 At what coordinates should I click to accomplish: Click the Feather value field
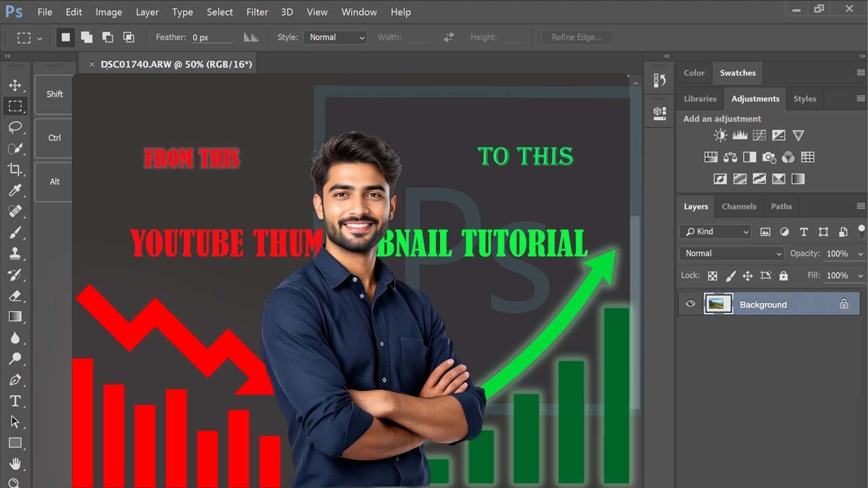(x=212, y=37)
